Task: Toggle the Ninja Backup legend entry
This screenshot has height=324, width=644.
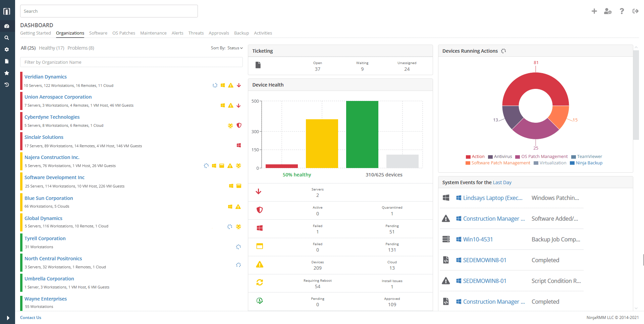Action: [x=586, y=163]
